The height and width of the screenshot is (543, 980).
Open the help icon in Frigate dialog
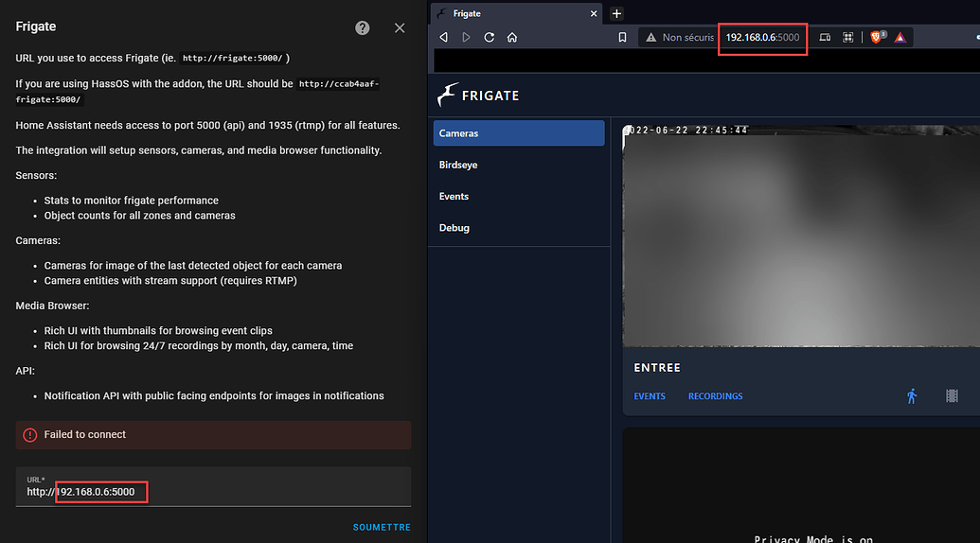pos(363,28)
